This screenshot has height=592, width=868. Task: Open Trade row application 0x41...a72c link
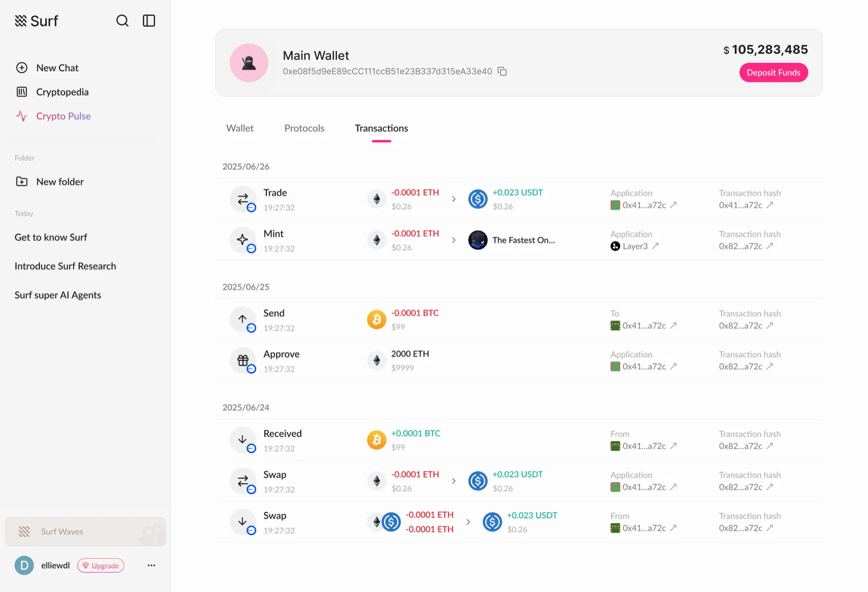tap(644, 205)
